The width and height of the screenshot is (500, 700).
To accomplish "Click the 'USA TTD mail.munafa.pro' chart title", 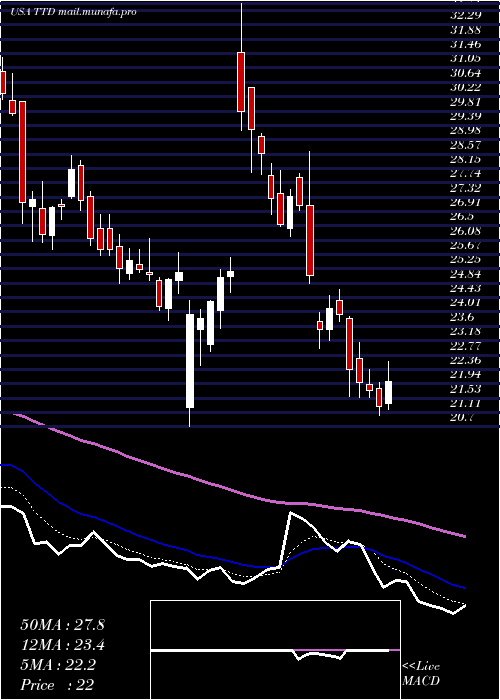I will coord(73,12).
